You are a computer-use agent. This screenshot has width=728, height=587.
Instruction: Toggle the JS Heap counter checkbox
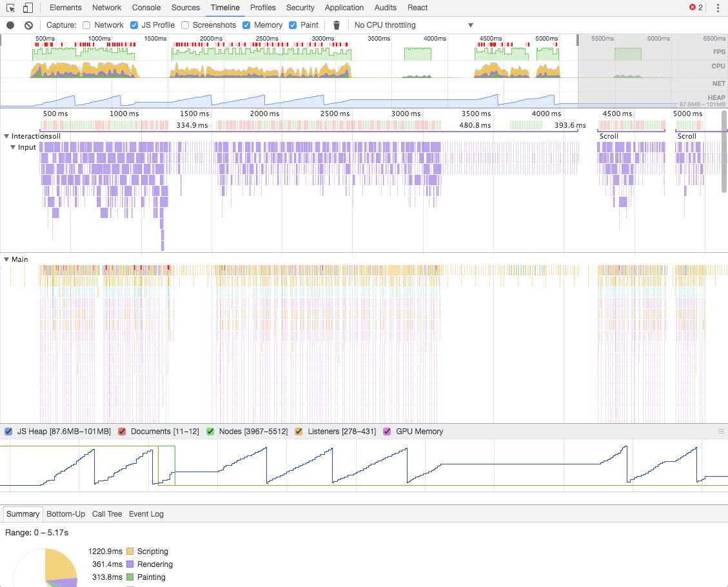(8, 432)
